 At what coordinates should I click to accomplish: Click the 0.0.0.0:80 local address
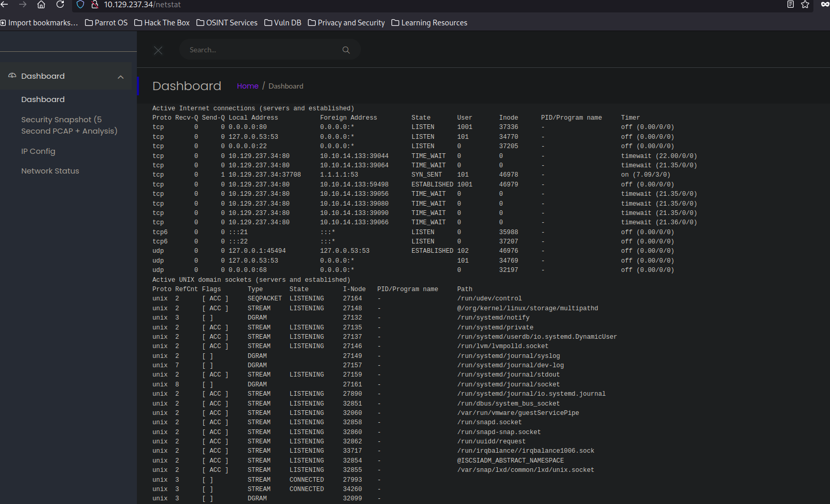[248, 127]
